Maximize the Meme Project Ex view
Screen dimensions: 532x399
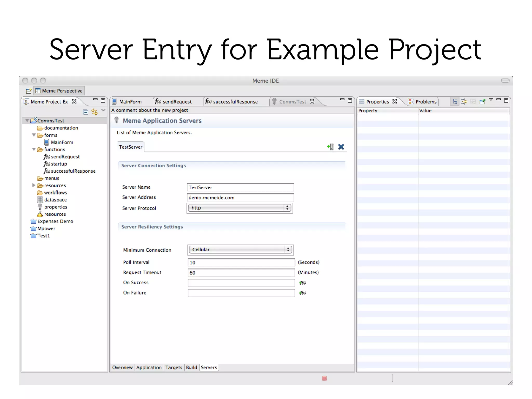(x=103, y=100)
